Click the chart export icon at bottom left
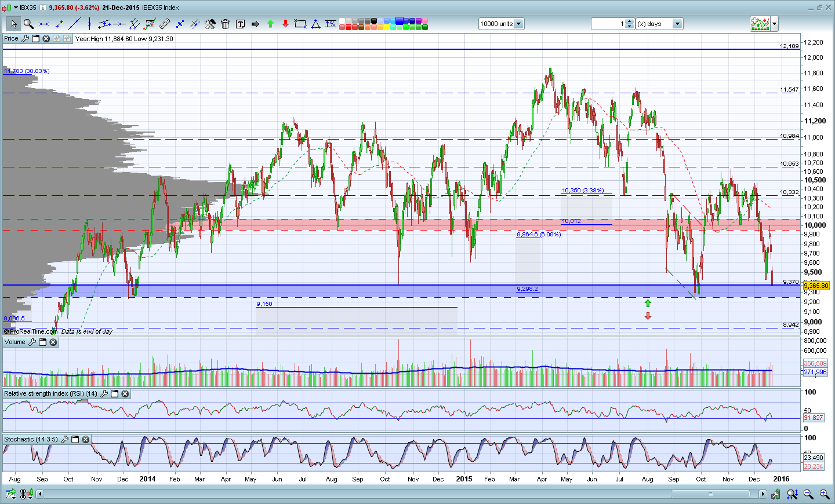The width and height of the screenshot is (835, 504). point(10,494)
